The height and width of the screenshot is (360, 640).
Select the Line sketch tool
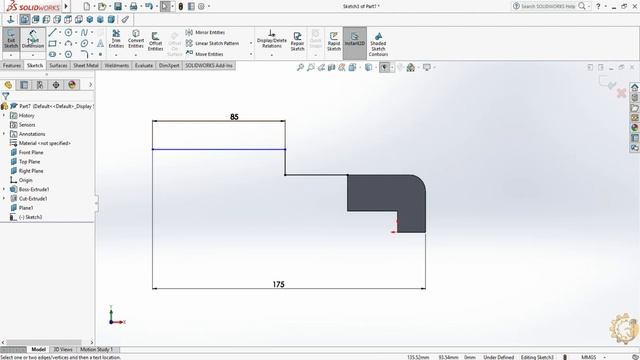52,32
